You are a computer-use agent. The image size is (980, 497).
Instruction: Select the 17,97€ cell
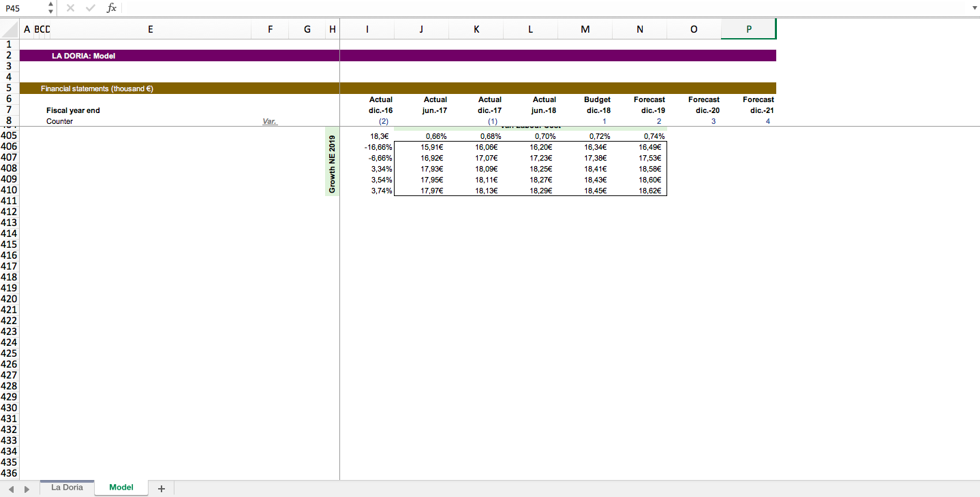[421, 190]
